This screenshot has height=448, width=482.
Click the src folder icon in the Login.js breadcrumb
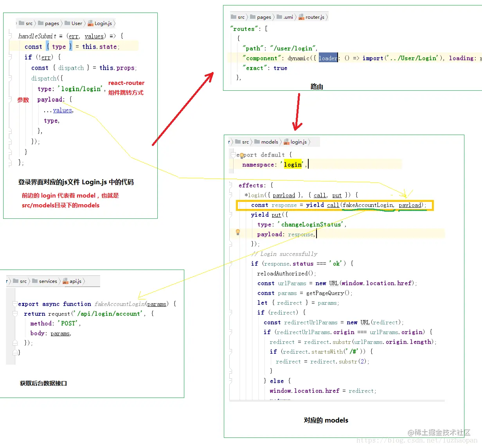(22, 23)
